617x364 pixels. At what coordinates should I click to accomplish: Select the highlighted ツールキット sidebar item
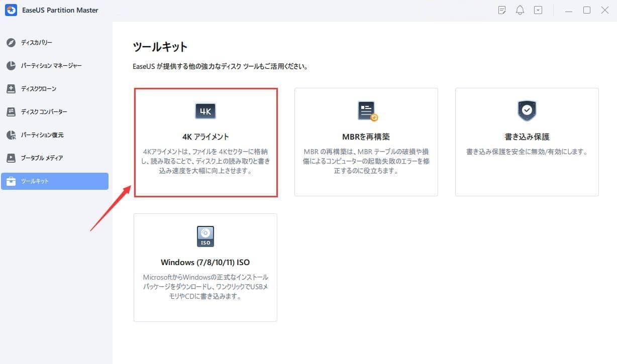point(54,181)
